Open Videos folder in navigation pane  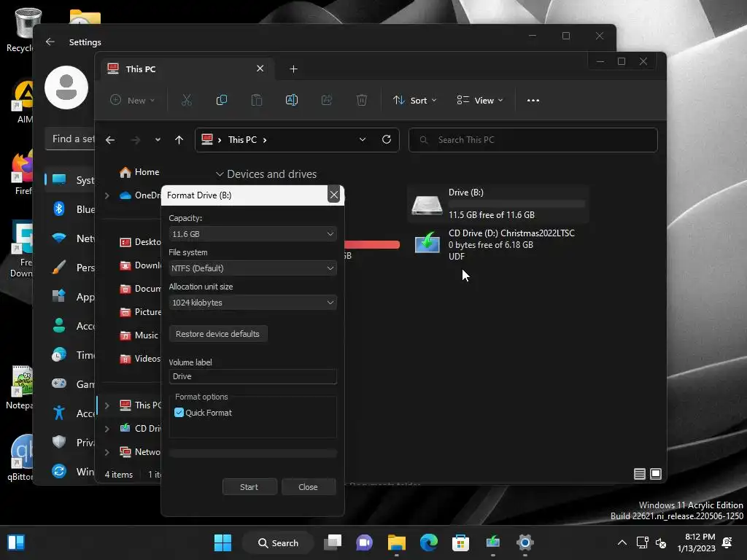point(139,359)
